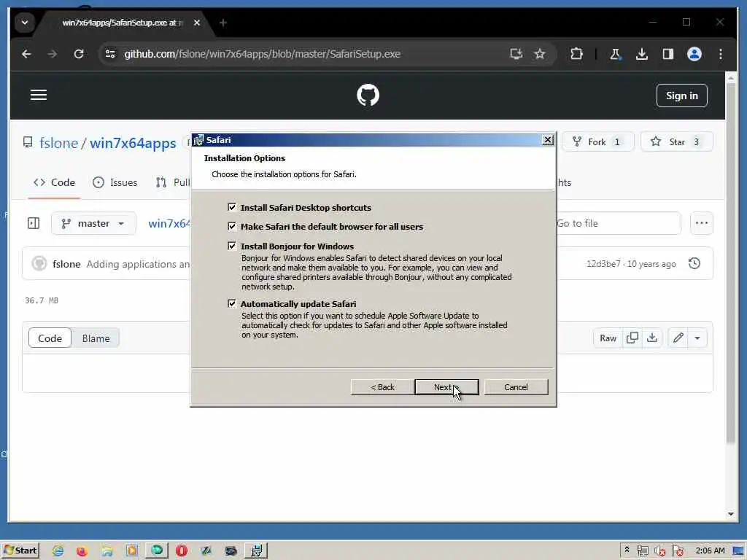This screenshot has width=747, height=560.
Task: Open Chrome Labs flask icon
Action: tap(615, 54)
